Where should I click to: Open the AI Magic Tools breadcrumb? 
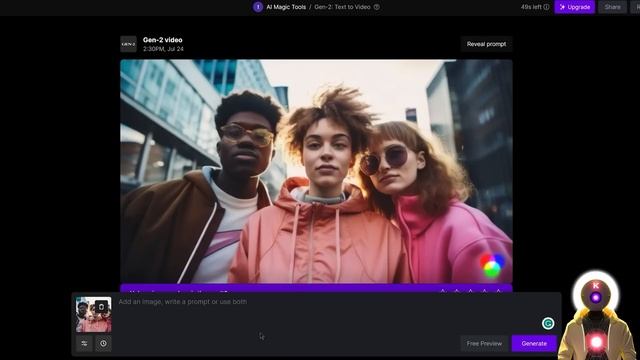[x=286, y=7]
